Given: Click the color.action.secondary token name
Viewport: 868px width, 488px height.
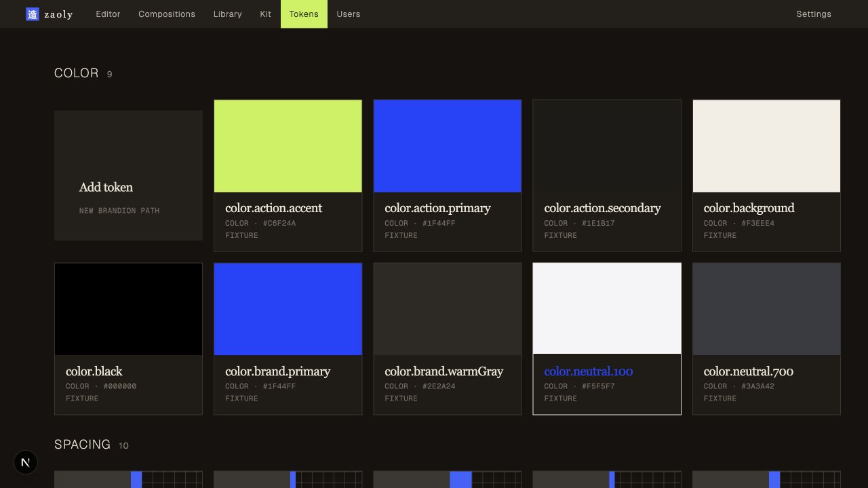Looking at the screenshot, I should (x=602, y=208).
